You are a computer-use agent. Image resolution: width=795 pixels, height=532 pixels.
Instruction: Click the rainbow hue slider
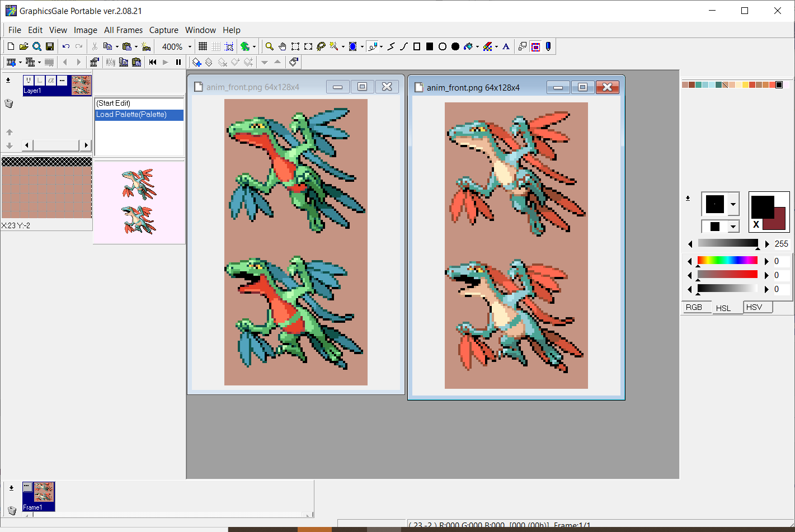727,261
